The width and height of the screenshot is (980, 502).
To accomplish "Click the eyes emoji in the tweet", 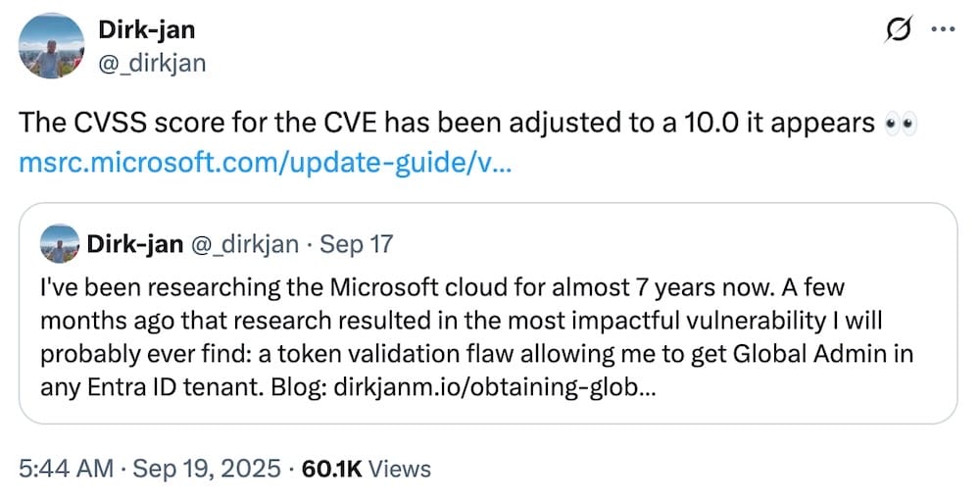I will [x=899, y=124].
